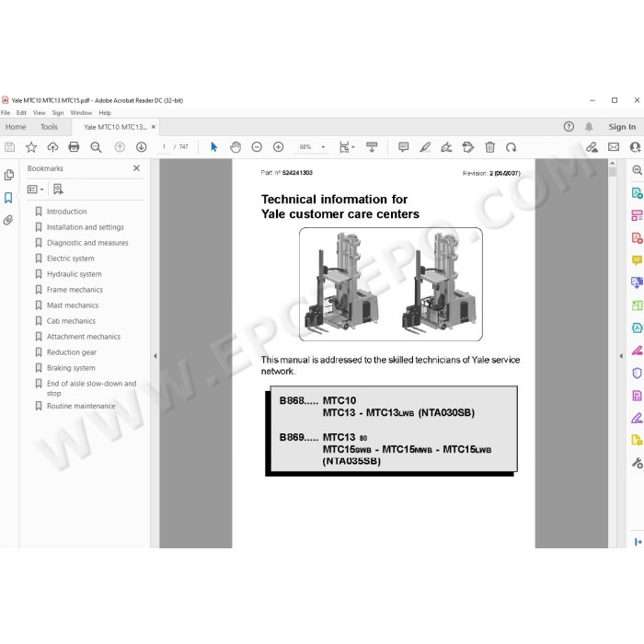
Task: Open Protect shield tool in right pane
Action: coord(637,373)
